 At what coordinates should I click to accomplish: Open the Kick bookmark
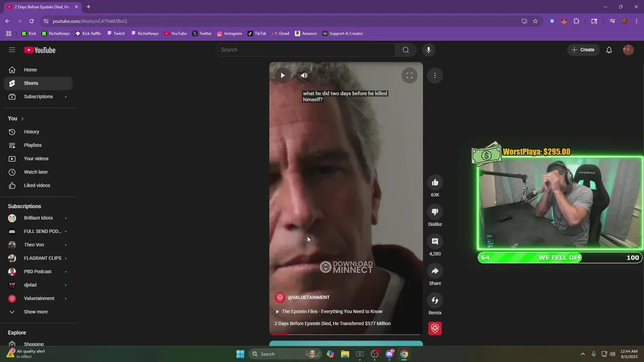tap(29, 34)
